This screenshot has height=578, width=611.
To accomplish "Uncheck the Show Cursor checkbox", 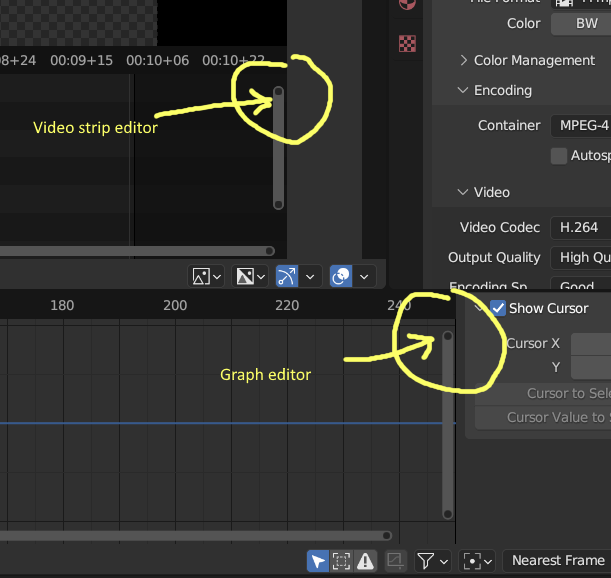I will (498, 308).
